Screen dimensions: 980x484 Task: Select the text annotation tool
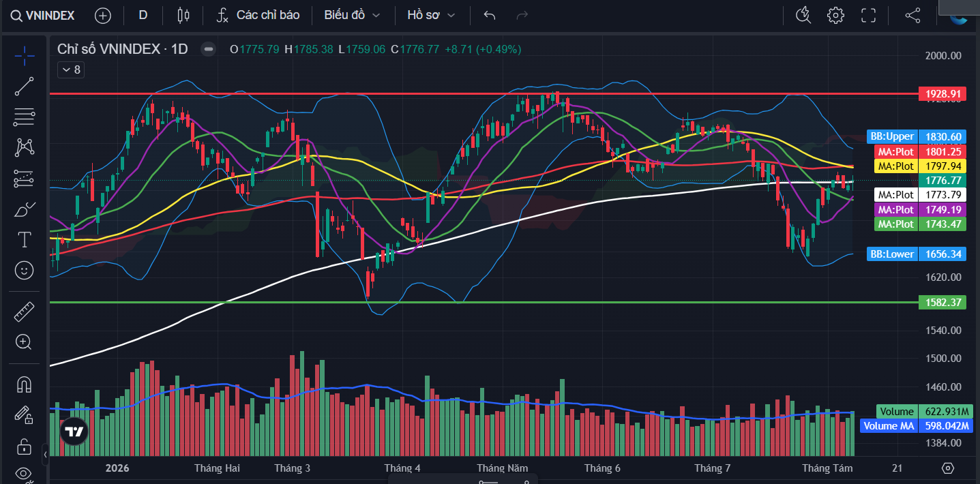(25, 240)
